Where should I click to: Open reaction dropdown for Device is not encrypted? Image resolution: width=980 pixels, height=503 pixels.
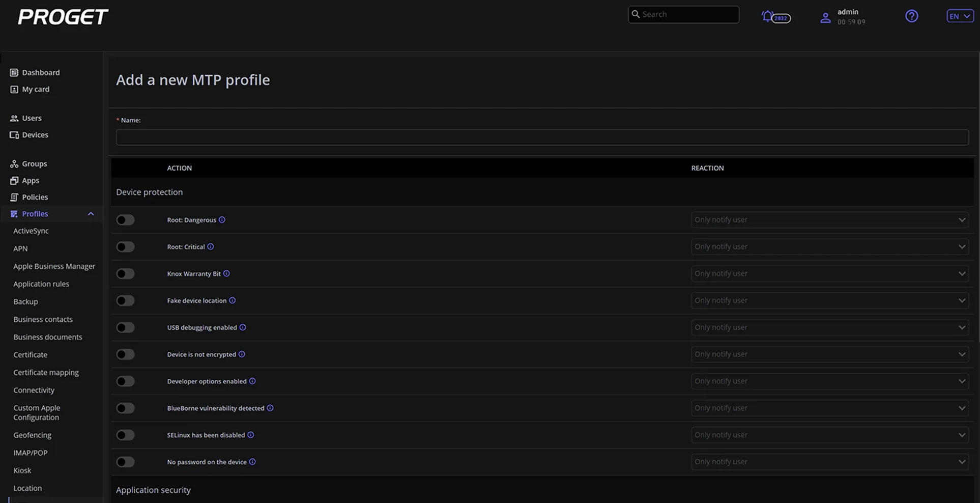829,354
